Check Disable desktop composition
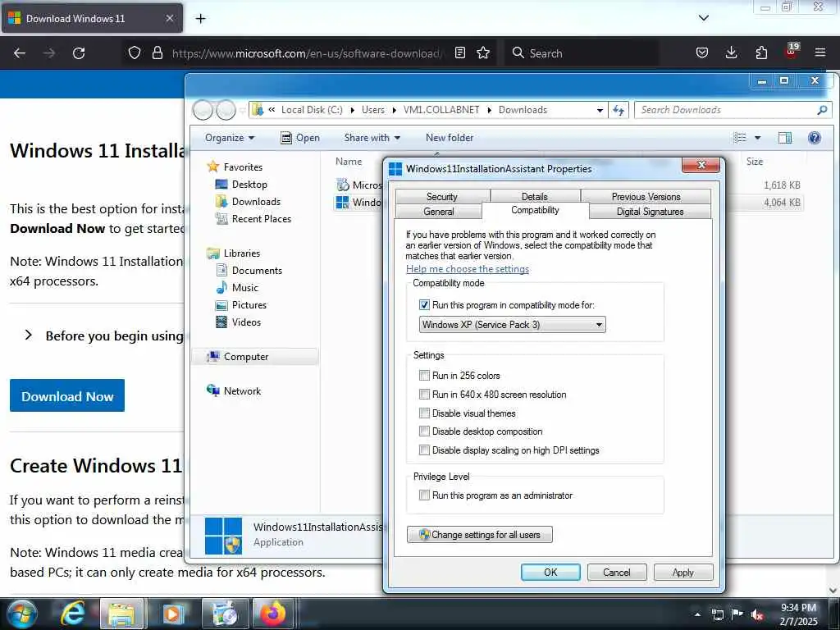 point(424,431)
